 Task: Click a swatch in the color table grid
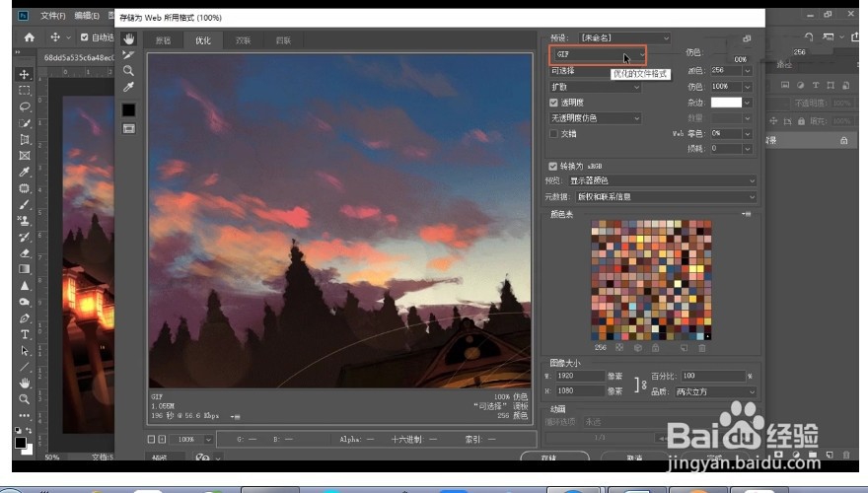651,280
